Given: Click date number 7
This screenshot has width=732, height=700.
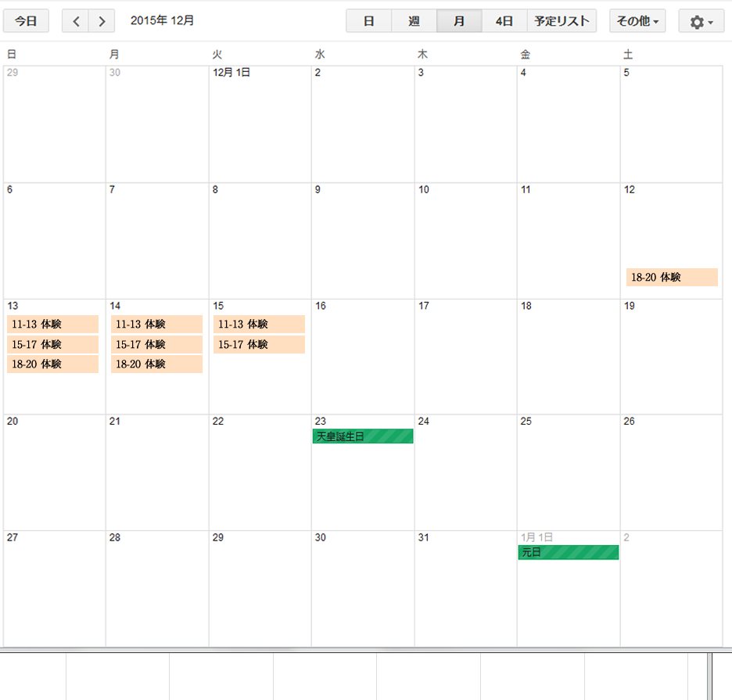Looking at the screenshot, I should 112,189.
